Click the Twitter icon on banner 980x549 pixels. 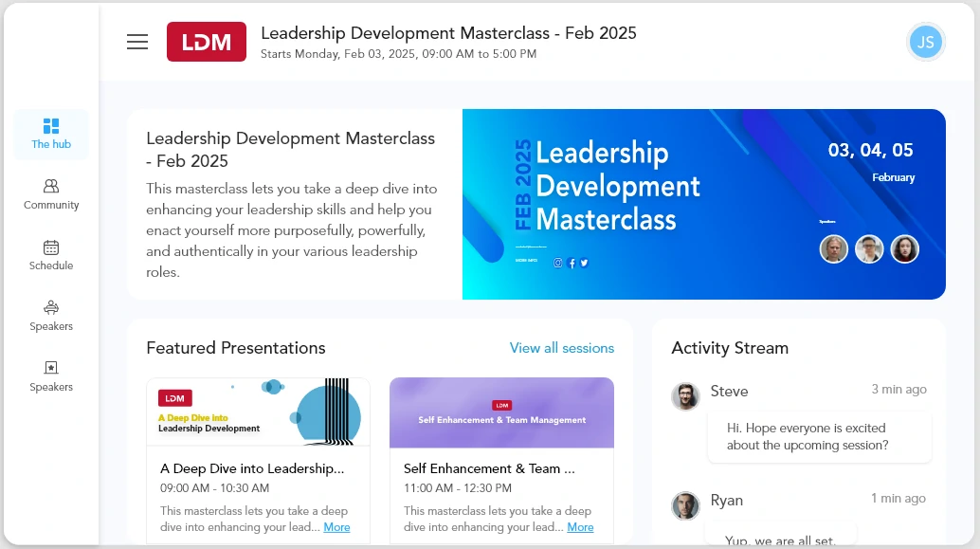[x=584, y=263]
